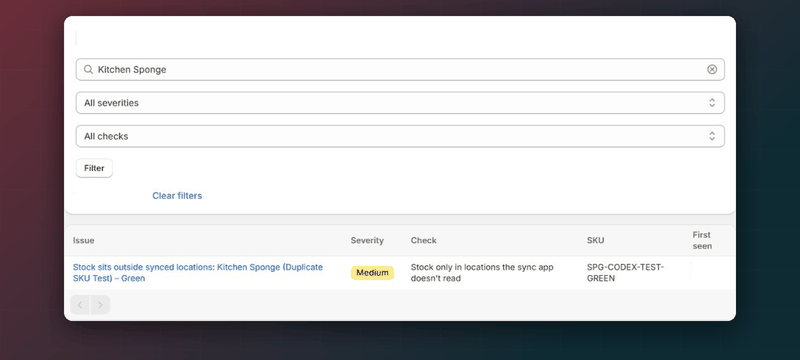Click the Medium severity badge
The height and width of the screenshot is (360, 800).
pyautogui.click(x=372, y=273)
